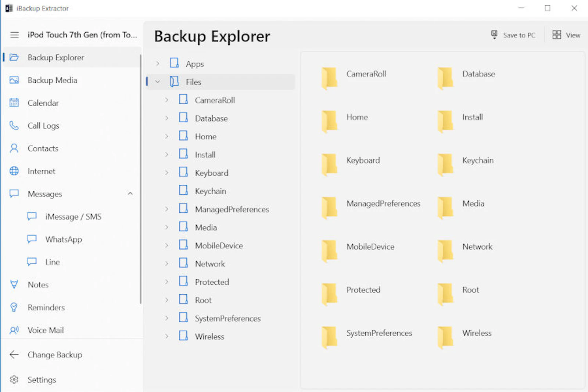The height and width of the screenshot is (392, 588).
Task: Click the Change Backup back arrow icon
Action: pyautogui.click(x=14, y=355)
